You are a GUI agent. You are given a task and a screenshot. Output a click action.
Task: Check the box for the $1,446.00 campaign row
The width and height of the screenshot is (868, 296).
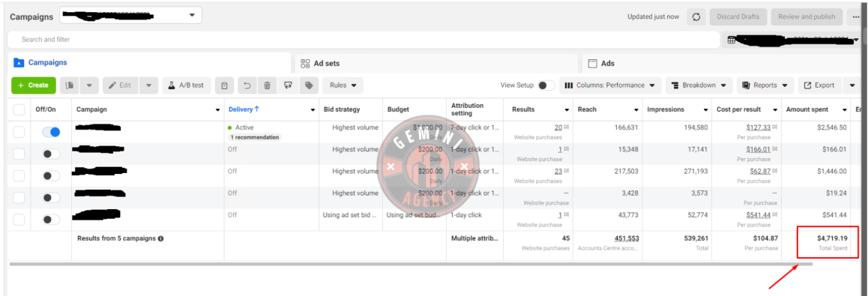19,175
